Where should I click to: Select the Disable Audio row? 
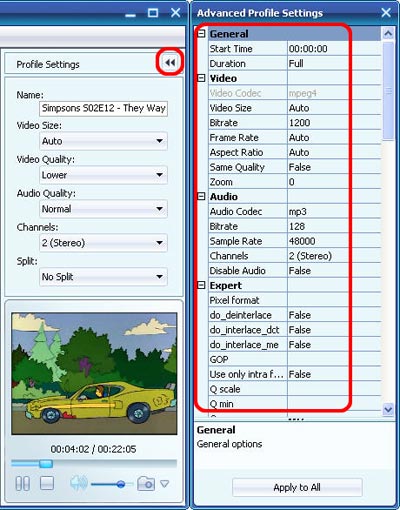click(295, 271)
